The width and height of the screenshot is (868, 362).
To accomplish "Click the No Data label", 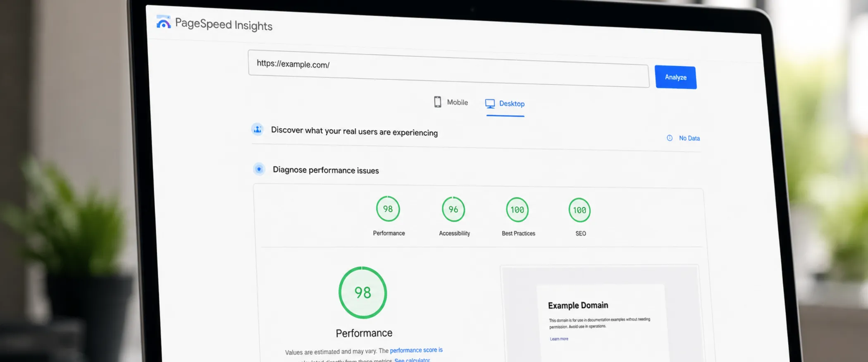I will (689, 138).
